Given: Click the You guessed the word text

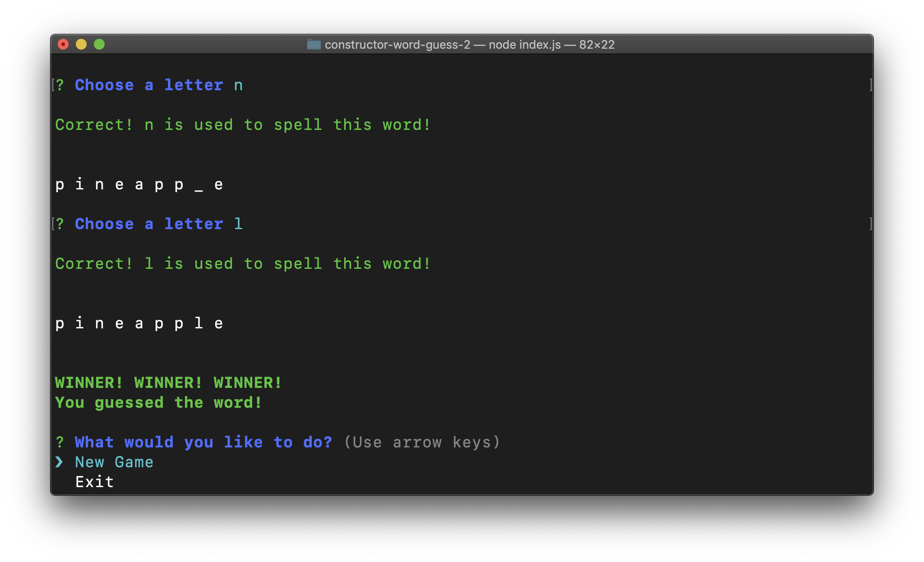Looking at the screenshot, I should [x=158, y=402].
